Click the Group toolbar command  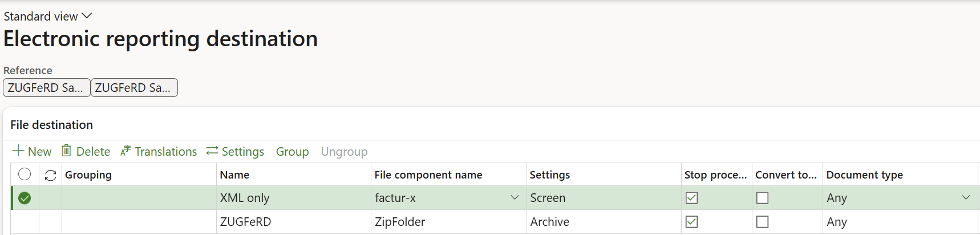pos(293,152)
